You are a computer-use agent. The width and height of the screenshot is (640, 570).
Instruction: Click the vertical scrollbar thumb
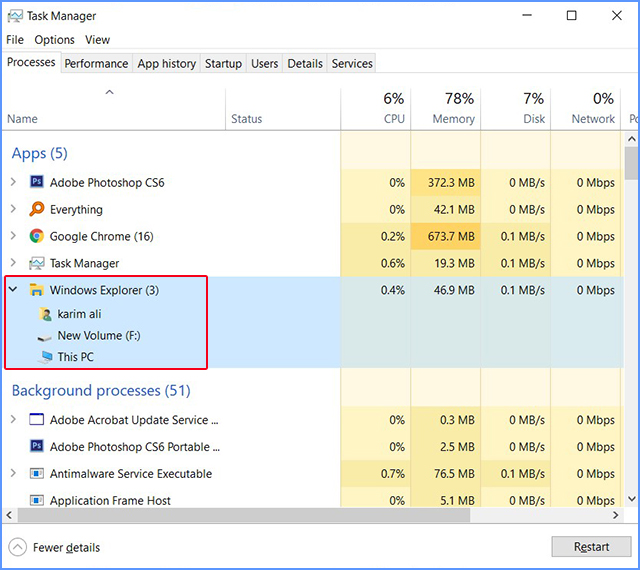coord(631,163)
